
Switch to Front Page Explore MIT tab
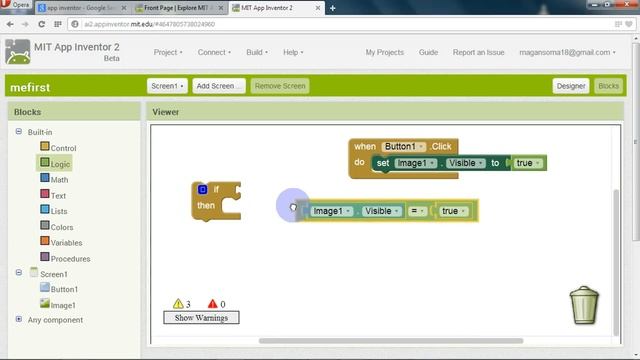[x=180, y=8]
